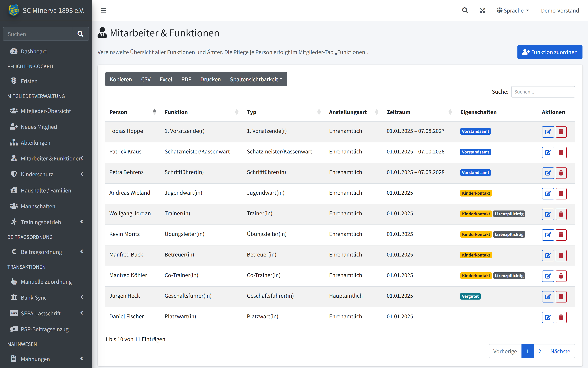Delete Wolfgang Jordan's Trainer entry
The image size is (588, 368).
click(561, 214)
